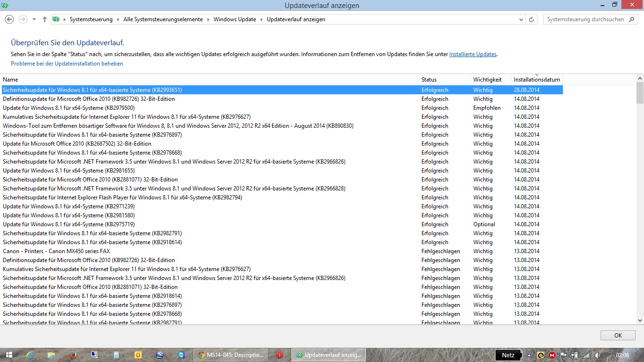Viewport: 644px width, 362px height.
Task: Click the 02:08 system clock
Action: point(622,355)
